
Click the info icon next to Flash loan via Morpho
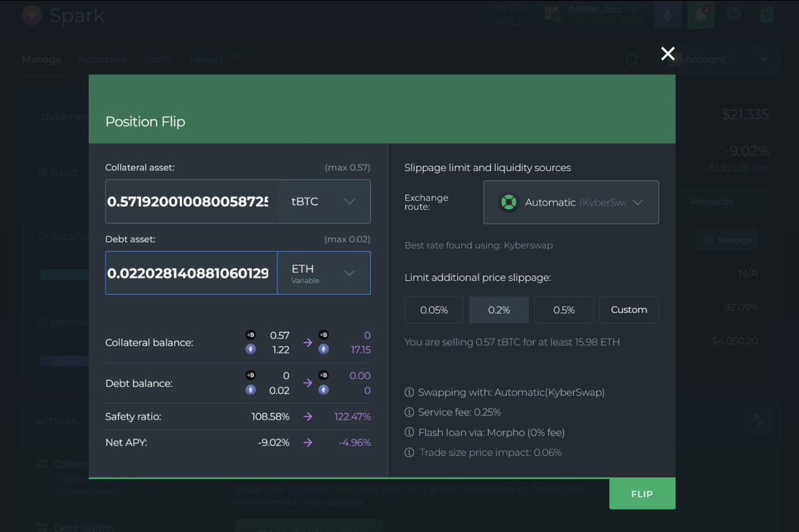pyautogui.click(x=409, y=432)
